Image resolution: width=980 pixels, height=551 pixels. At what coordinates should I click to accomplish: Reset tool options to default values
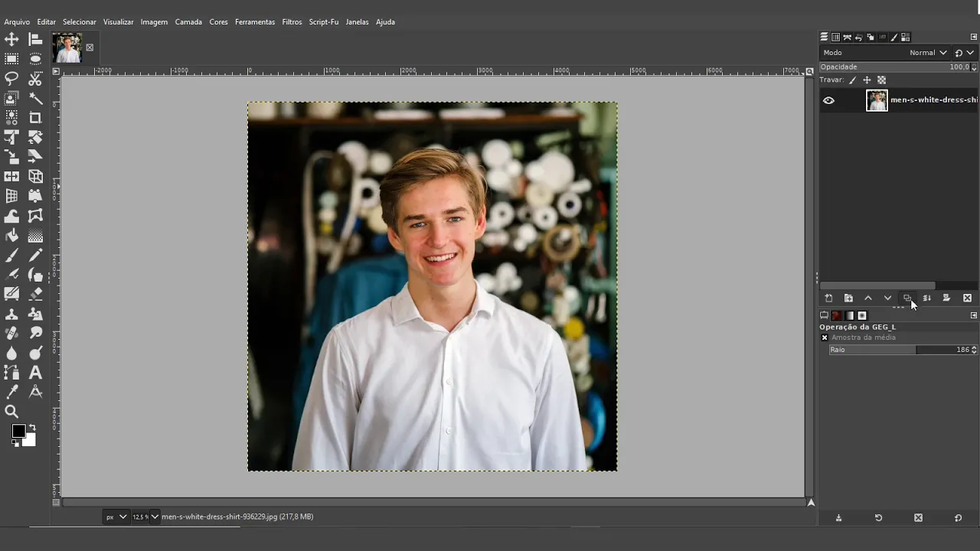tap(958, 518)
